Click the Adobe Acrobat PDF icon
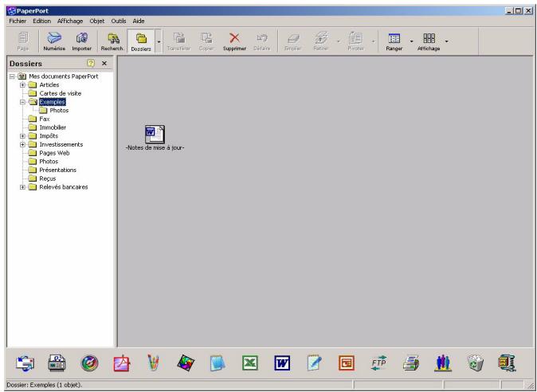Screen dimensions: 537x392 pyautogui.click(x=122, y=363)
